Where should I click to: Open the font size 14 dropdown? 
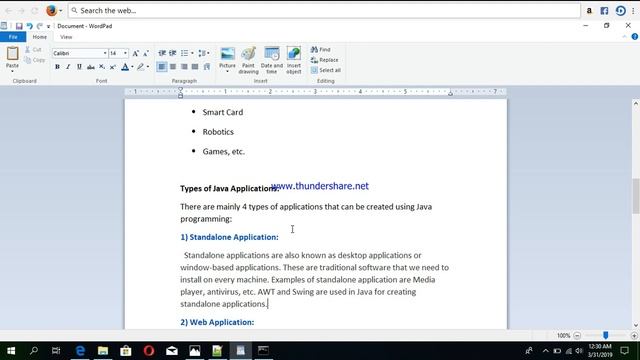point(125,53)
